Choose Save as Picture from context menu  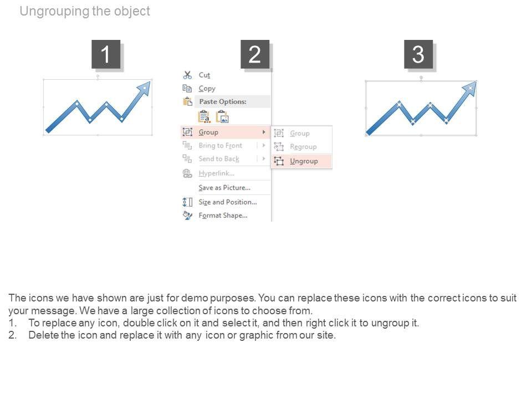pos(224,187)
